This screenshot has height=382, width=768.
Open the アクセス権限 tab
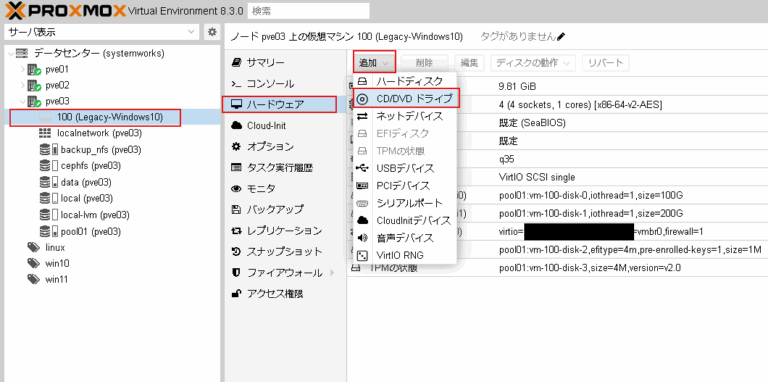pyautogui.click(x=286, y=294)
